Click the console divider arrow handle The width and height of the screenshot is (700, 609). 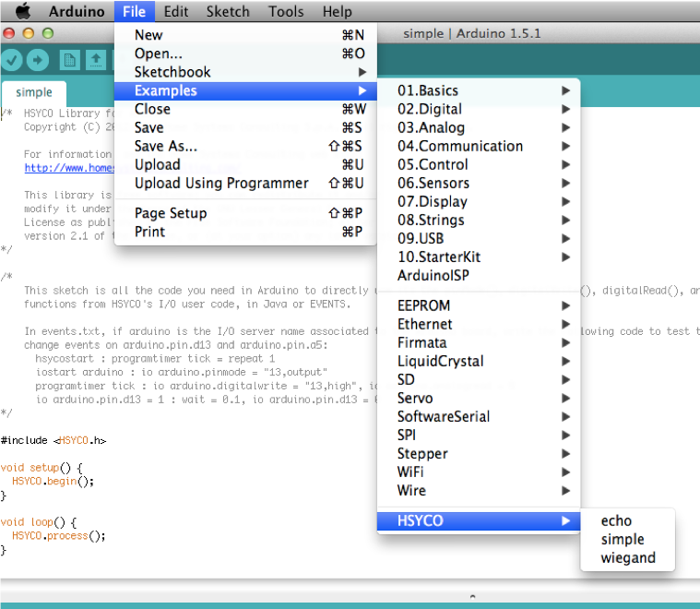tap(472, 596)
